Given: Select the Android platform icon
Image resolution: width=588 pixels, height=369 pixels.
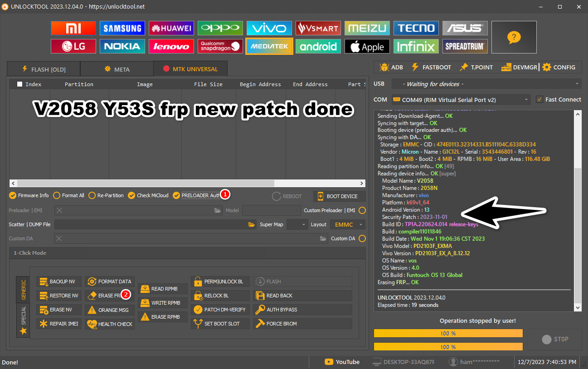Looking at the screenshot, I should (318, 46).
